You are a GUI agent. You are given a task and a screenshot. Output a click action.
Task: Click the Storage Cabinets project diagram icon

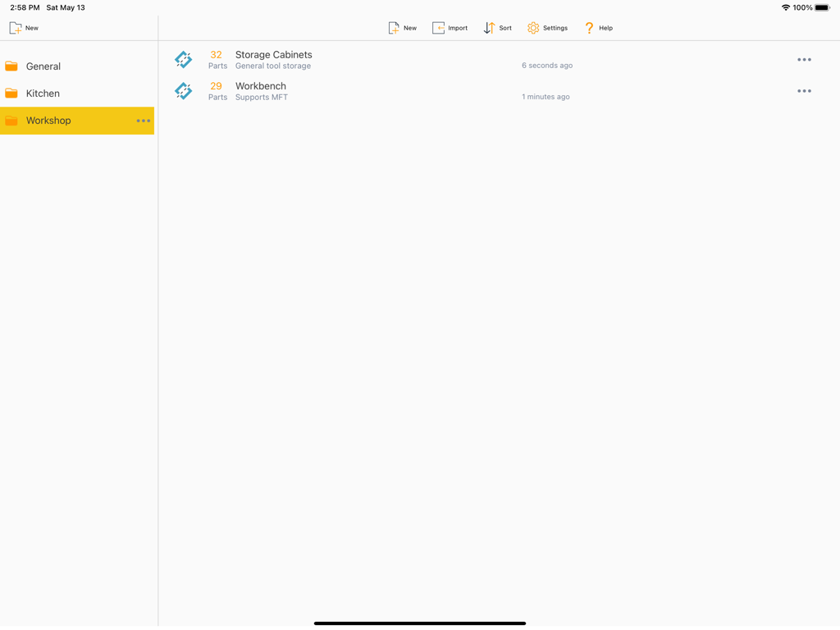pos(183,59)
